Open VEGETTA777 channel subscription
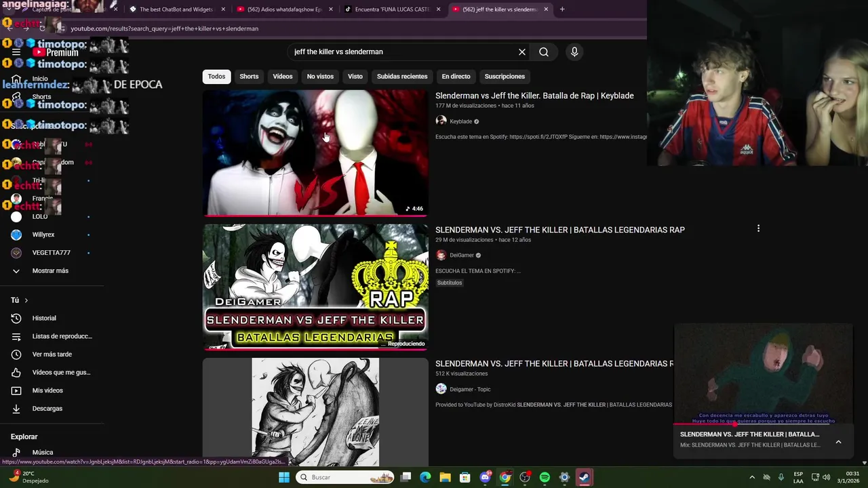This screenshot has height=488, width=868. point(51,253)
